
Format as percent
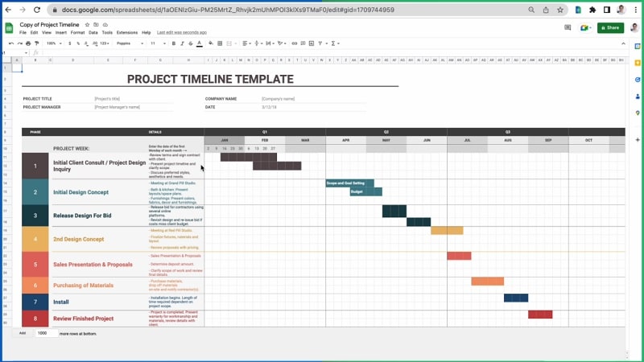pyautogui.click(x=78, y=43)
